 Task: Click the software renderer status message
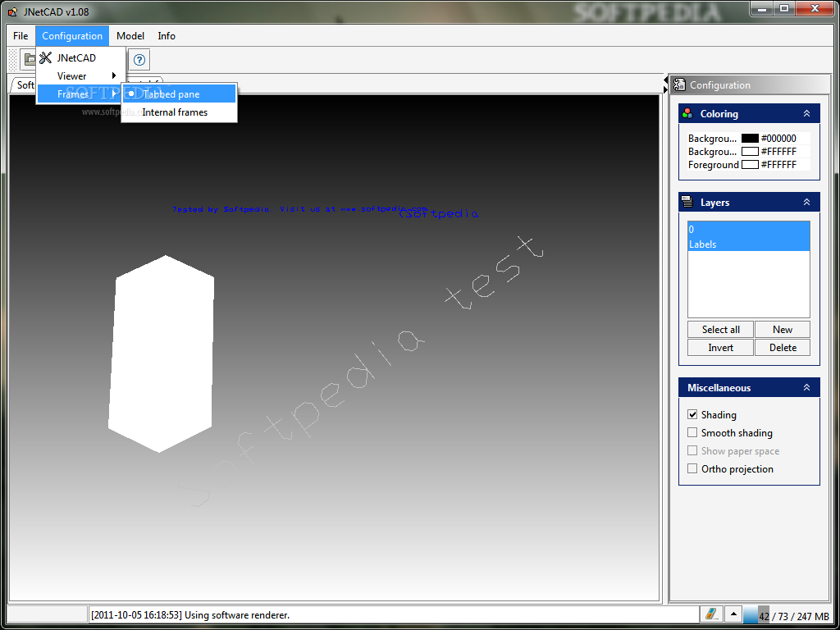[190, 615]
